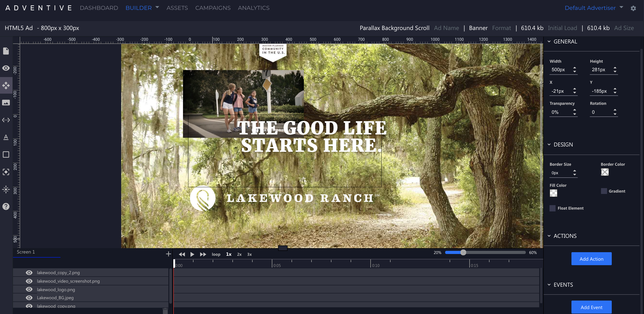Hide the lakewood_logo.png layer

[29, 289]
